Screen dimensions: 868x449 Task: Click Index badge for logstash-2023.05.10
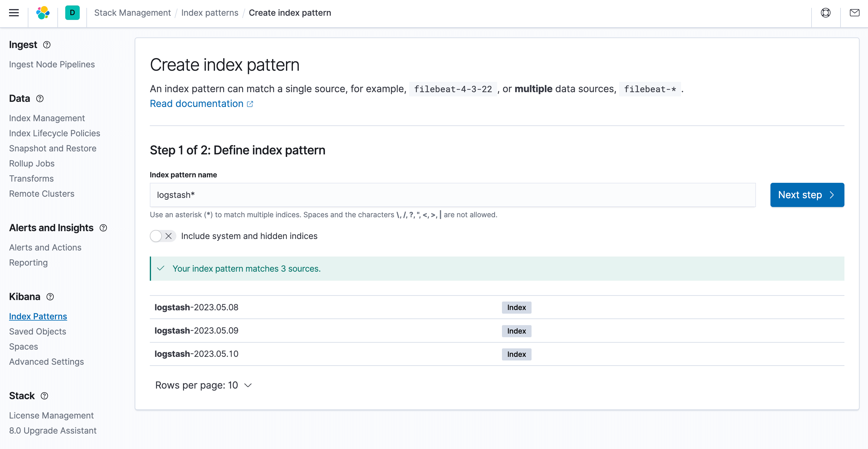pyautogui.click(x=516, y=354)
